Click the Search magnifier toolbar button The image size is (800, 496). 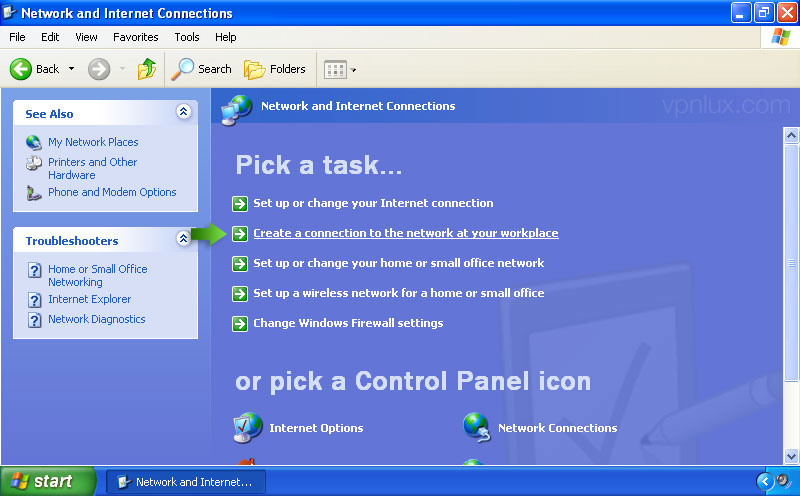202,69
